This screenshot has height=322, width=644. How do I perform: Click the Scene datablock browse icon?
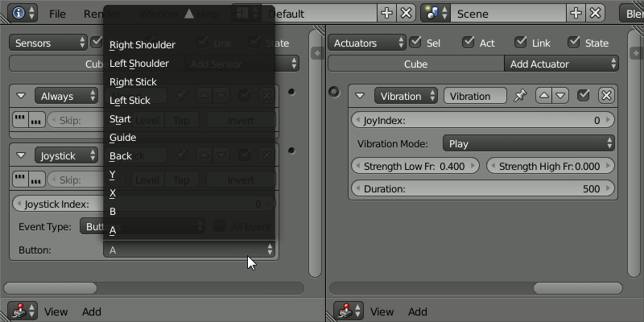(x=436, y=13)
